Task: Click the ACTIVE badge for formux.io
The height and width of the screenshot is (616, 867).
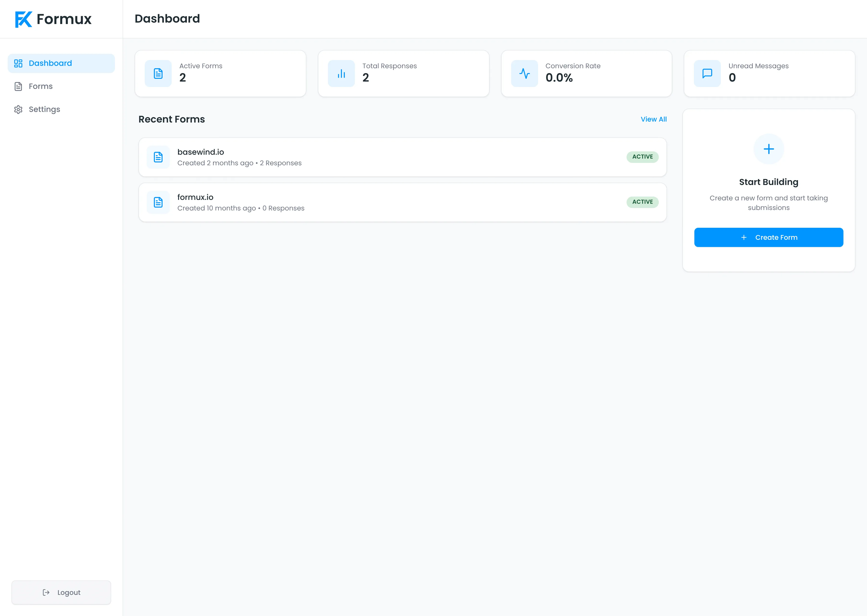Action: [x=642, y=202]
